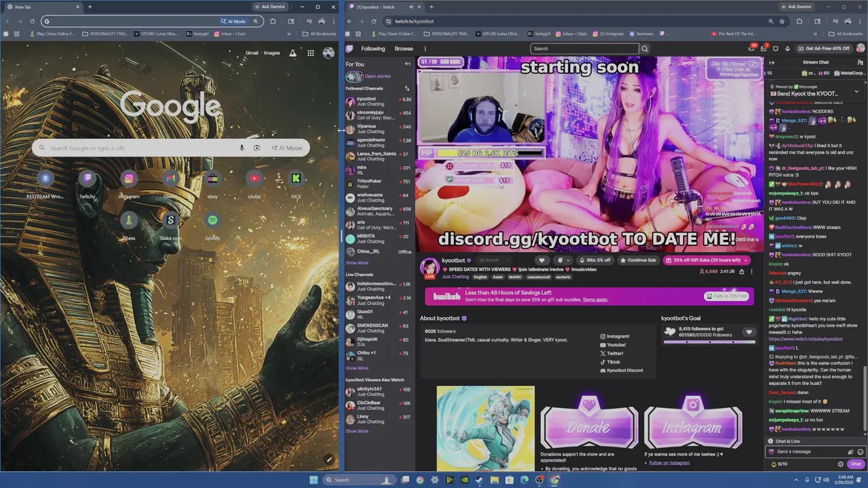Open Gmail link on Google page
Screen dimensions: 868x488
pyautogui.click(x=252, y=53)
